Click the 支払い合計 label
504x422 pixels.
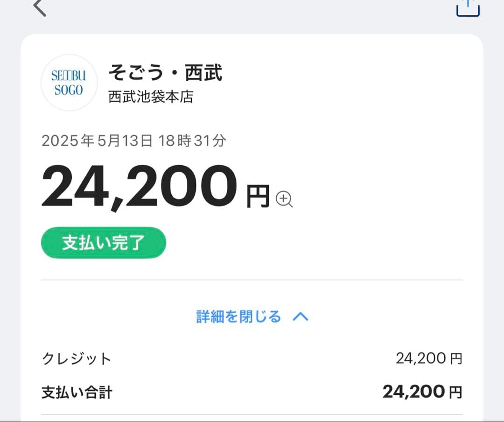pos(77,392)
